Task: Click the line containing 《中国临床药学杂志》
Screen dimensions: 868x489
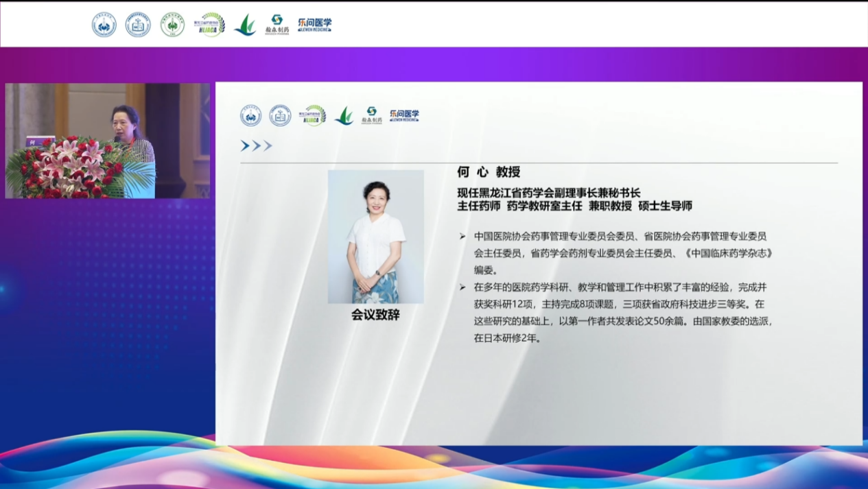Action: 624,253
